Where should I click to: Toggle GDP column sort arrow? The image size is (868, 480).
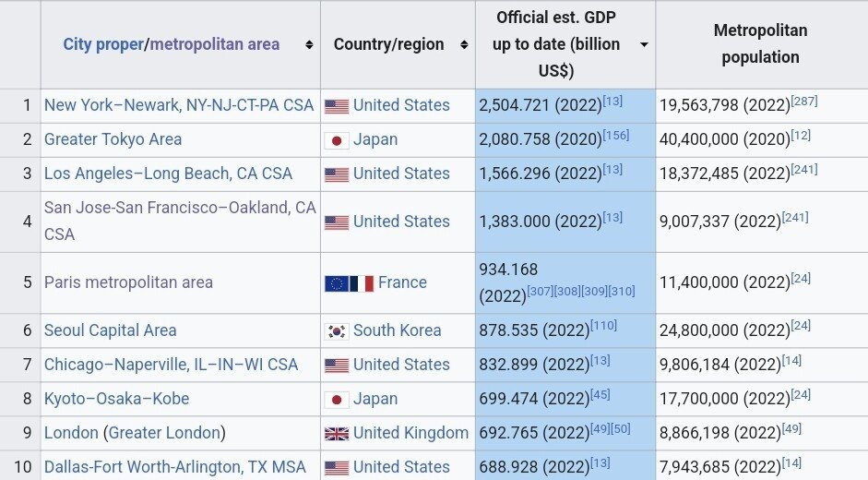coord(643,44)
